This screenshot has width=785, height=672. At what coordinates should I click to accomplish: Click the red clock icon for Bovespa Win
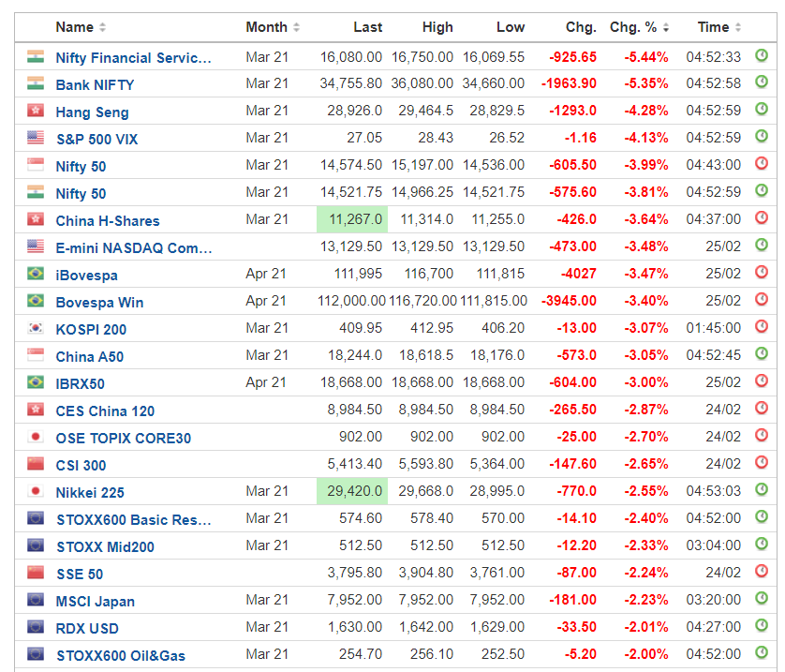(761, 299)
